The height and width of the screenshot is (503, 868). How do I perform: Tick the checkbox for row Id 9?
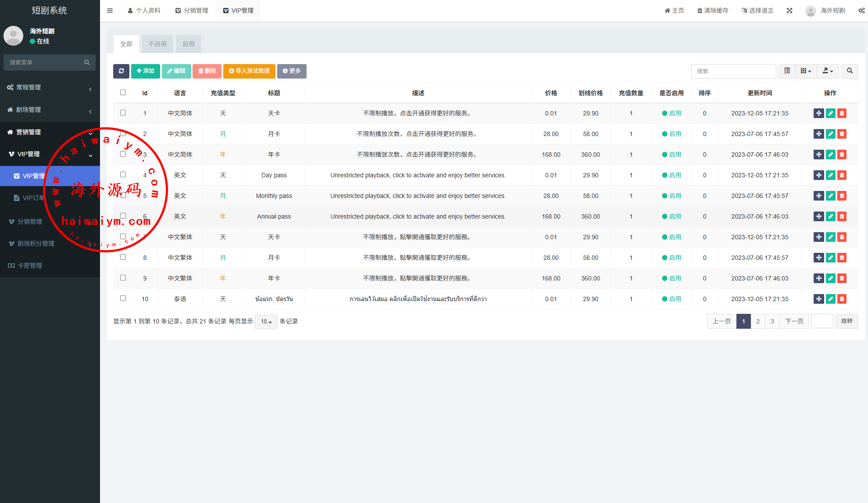point(123,278)
